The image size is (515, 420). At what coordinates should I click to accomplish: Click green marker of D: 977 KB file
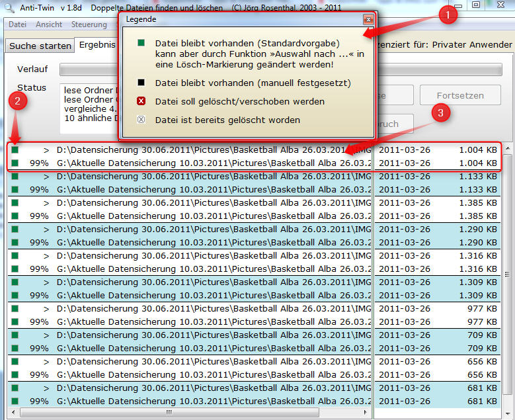(x=15, y=309)
